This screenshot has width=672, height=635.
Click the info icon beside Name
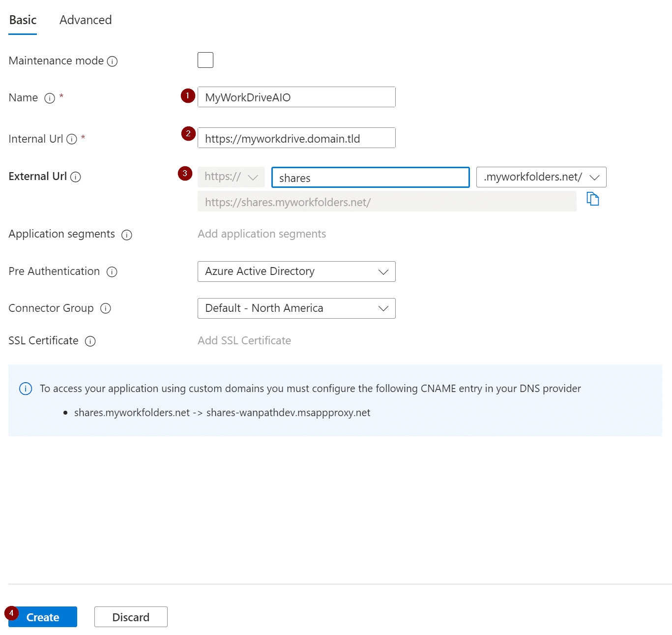(50, 98)
